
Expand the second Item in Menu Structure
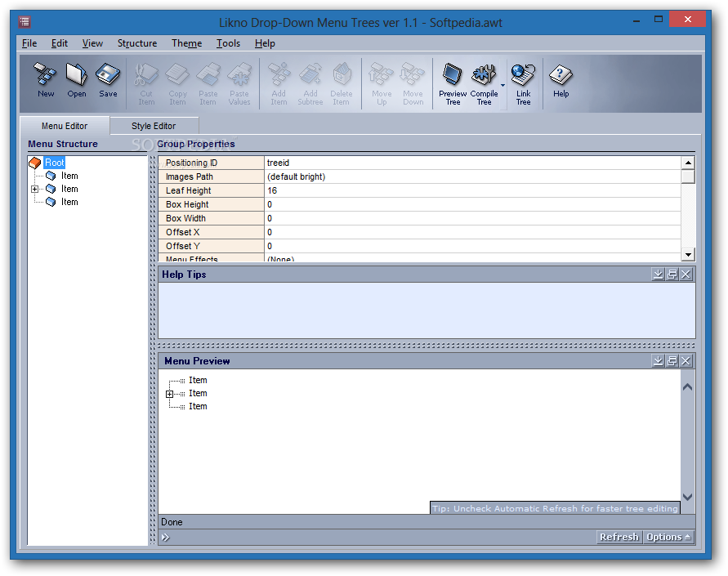[x=34, y=189]
